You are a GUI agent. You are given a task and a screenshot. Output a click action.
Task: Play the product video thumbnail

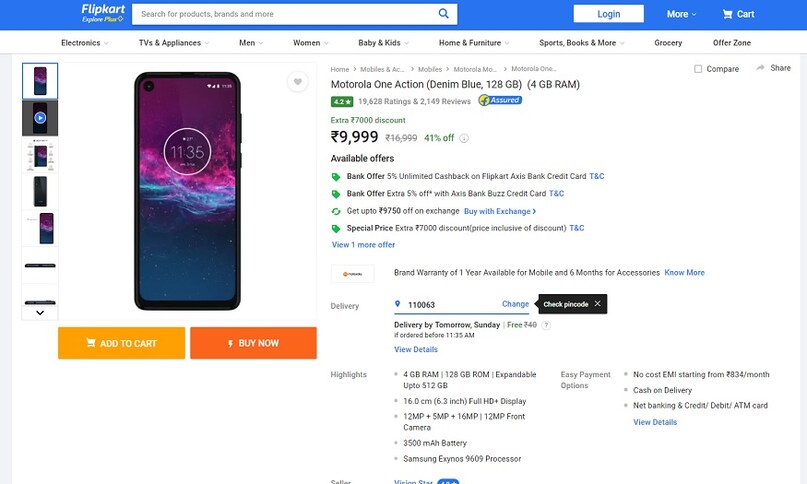pos(40,118)
